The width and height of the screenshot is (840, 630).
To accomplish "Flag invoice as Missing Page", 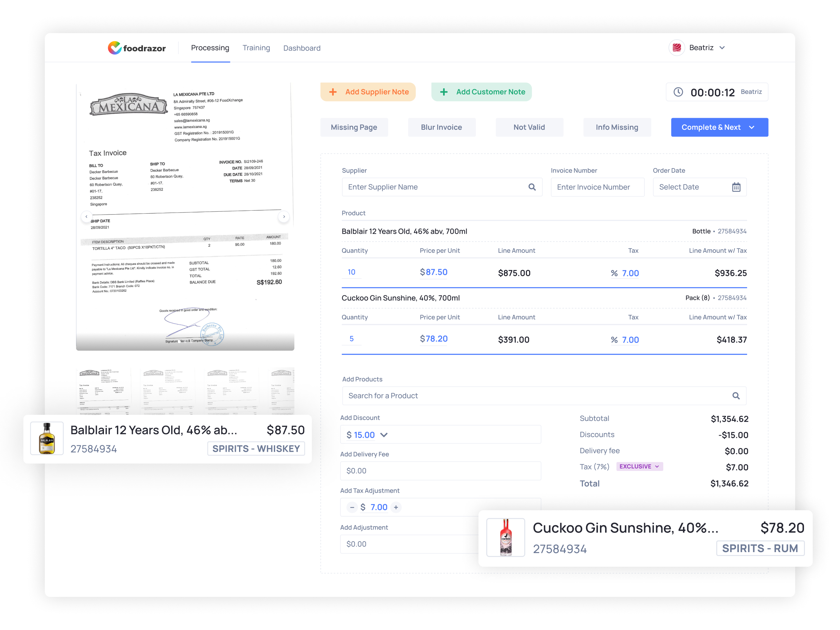I will [x=354, y=127].
